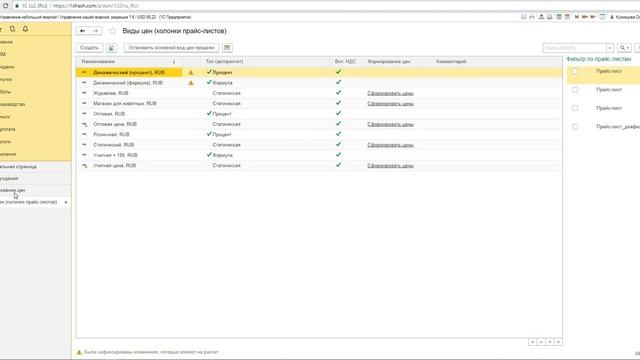This screenshot has width=640, height=360.
Task: Click Сформировать цены link in Магазин для животных row
Action: pos(390,103)
